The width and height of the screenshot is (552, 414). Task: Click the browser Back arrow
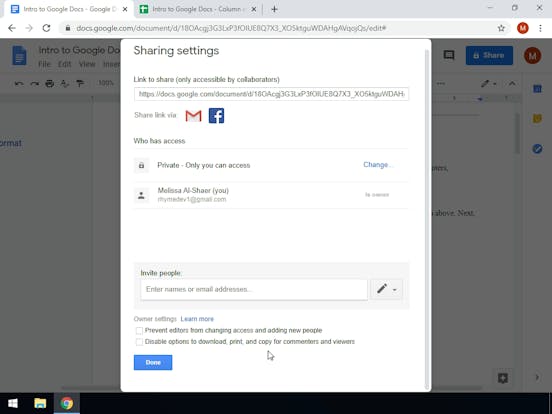[x=12, y=28]
